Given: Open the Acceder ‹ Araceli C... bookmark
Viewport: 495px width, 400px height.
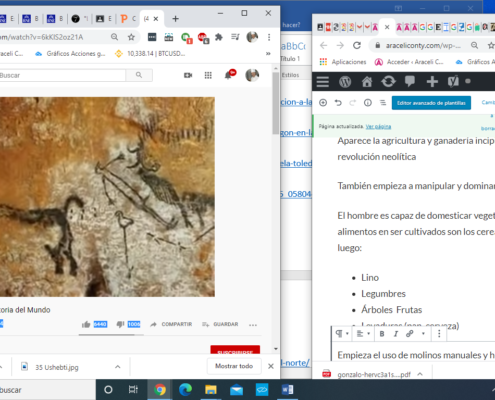Looking at the screenshot, I should tap(409, 62).
